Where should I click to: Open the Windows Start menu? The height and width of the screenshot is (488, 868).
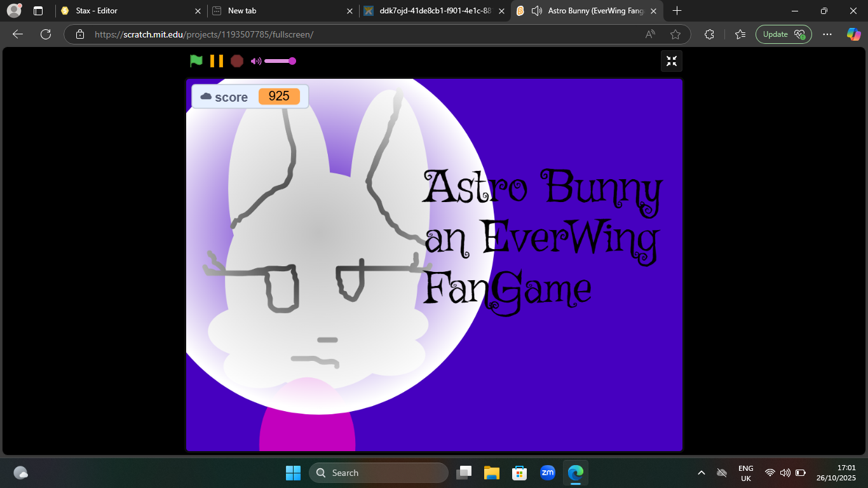coord(293,473)
